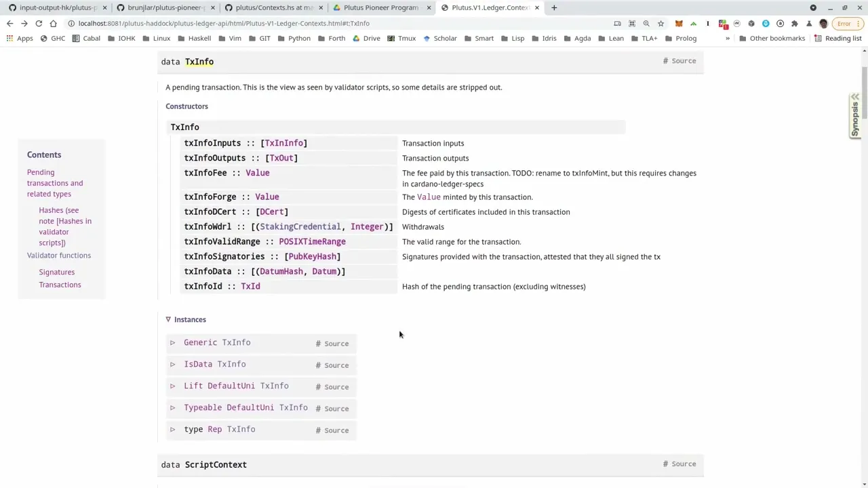The width and height of the screenshot is (868, 488).
Task: Collapse the Instances section
Action: (x=168, y=319)
